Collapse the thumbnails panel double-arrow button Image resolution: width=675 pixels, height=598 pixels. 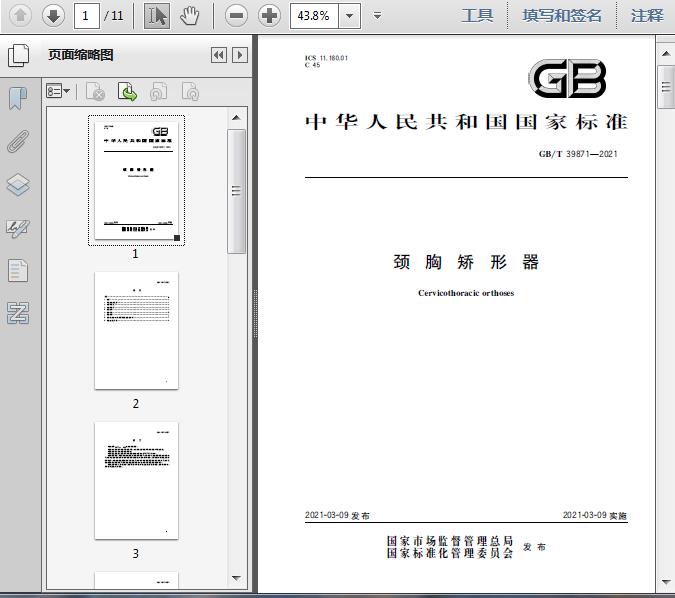(219, 55)
